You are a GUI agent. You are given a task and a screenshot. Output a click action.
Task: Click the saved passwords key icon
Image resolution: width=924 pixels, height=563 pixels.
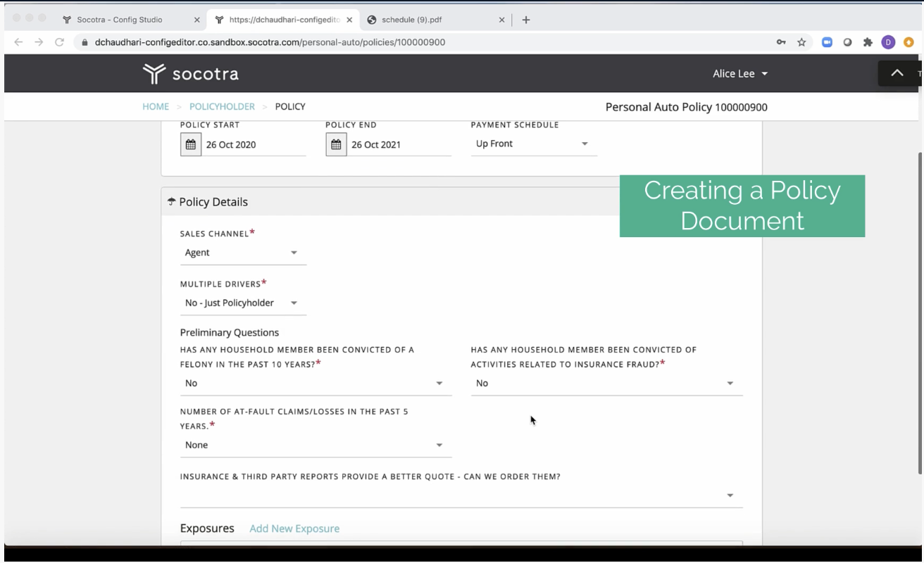pyautogui.click(x=781, y=42)
